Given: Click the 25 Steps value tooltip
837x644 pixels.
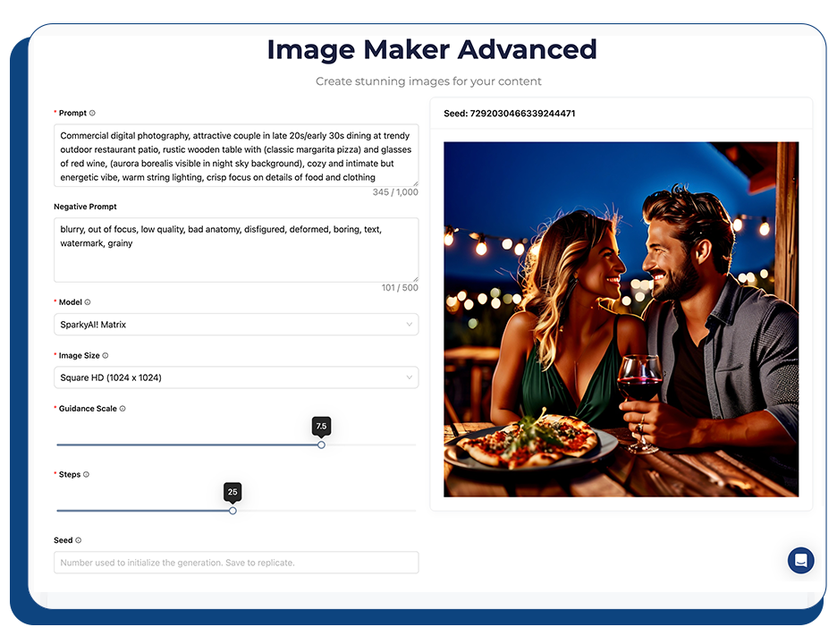Looking at the screenshot, I should pyautogui.click(x=232, y=492).
